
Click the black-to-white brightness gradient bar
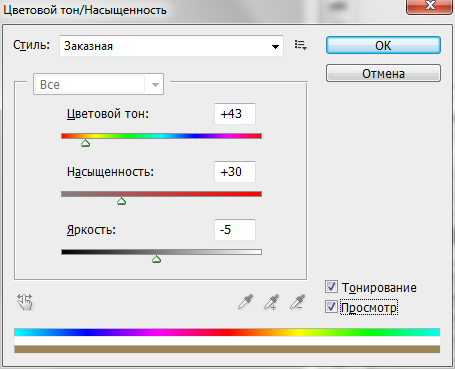(x=161, y=252)
